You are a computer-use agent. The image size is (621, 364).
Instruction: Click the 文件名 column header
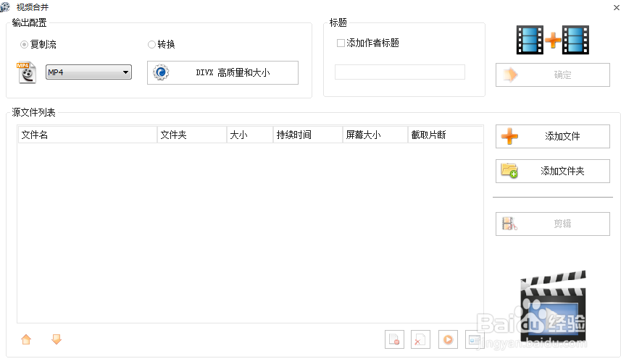pyautogui.click(x=87, y=135)
